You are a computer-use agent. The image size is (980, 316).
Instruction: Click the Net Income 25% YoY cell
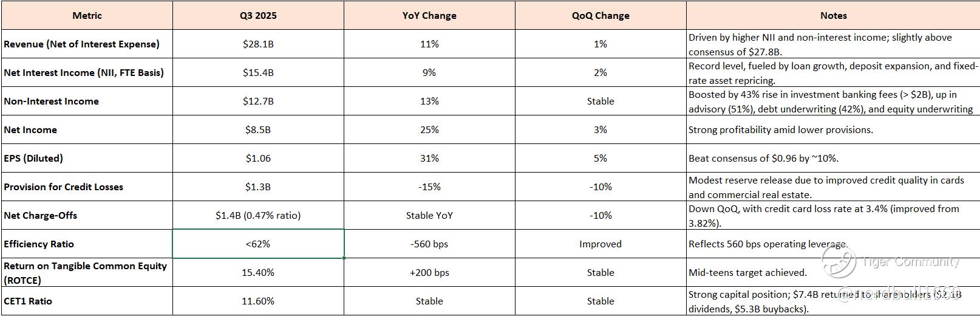(429, 130)
